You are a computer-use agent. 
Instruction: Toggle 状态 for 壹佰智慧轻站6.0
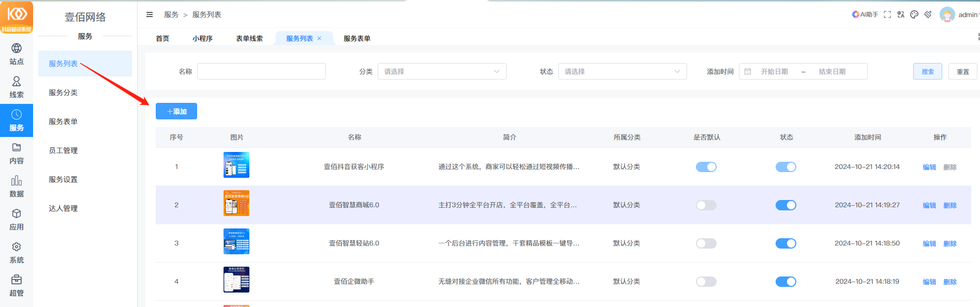pos(786,243)
